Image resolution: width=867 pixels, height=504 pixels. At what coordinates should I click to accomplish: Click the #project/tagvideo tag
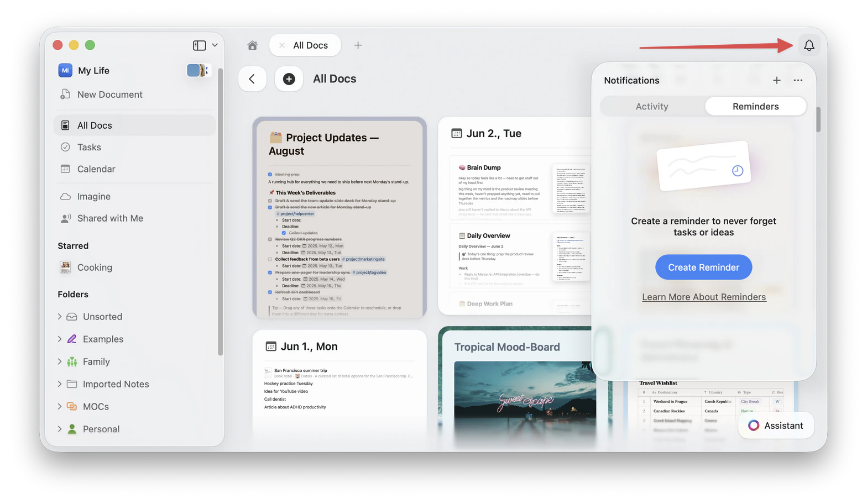tap(369, 272)
